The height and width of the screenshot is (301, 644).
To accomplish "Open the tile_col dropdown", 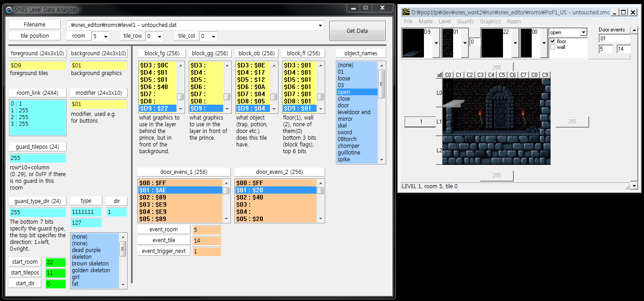I will coord(213,36).
